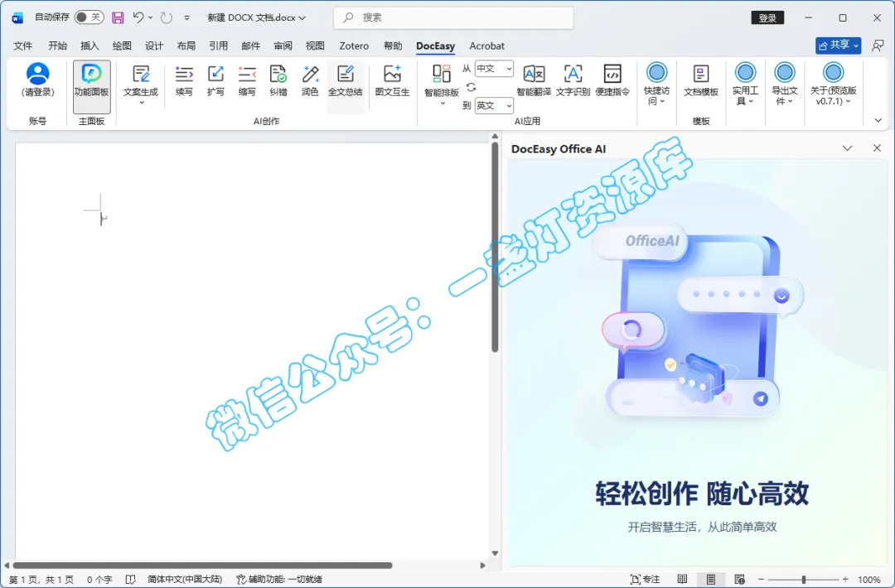Switch to the Zotero tab
Image resolution: width=895 pixels, height=588 pixels.
pyautogui.click(x=354, y=46)
